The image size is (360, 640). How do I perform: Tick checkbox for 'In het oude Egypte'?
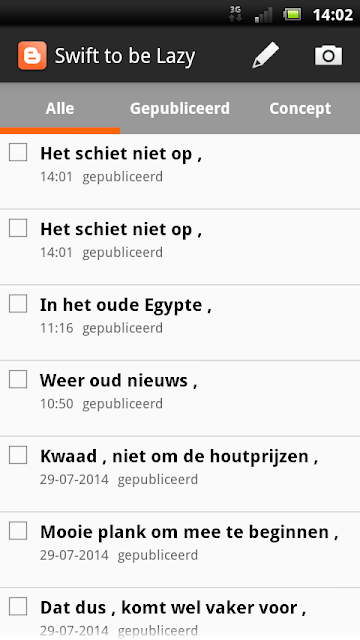(x=18, y=304)
